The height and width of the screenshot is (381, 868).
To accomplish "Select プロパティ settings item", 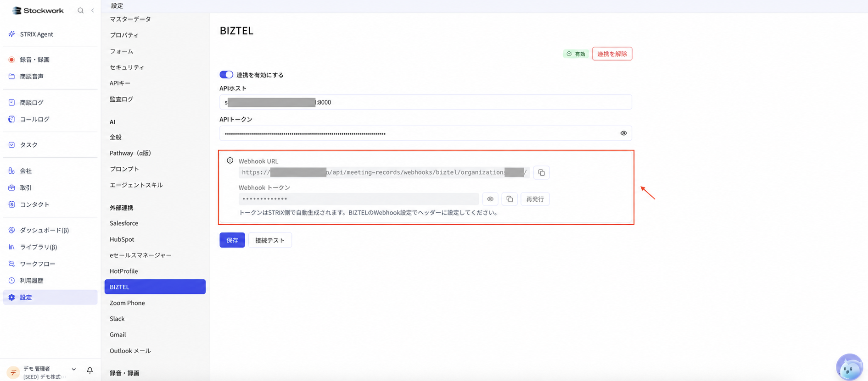I will coord(155,35).
